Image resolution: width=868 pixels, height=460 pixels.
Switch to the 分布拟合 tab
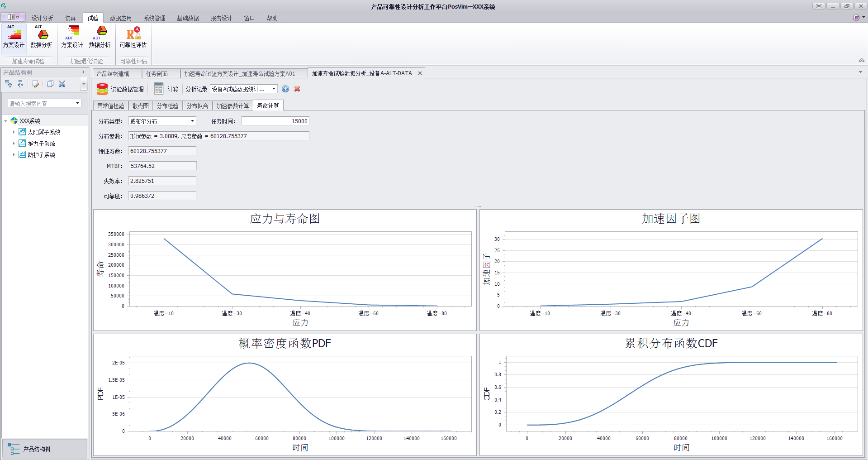[x=197, y=106]
